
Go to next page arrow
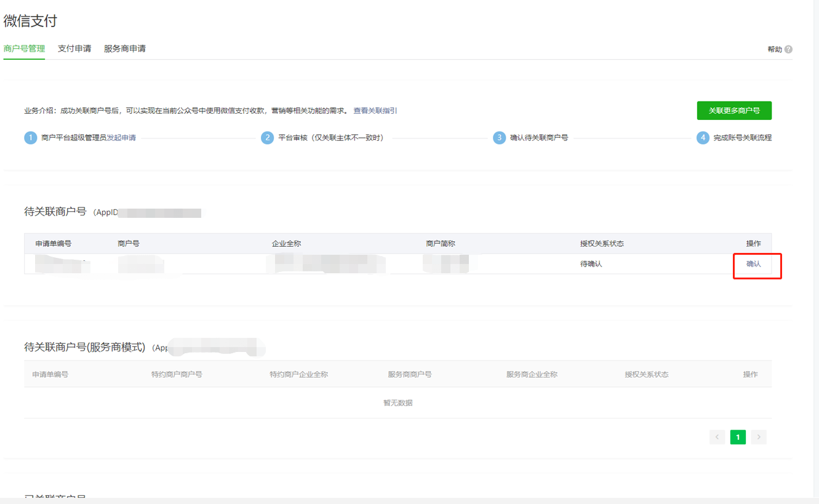click(759, 437)
